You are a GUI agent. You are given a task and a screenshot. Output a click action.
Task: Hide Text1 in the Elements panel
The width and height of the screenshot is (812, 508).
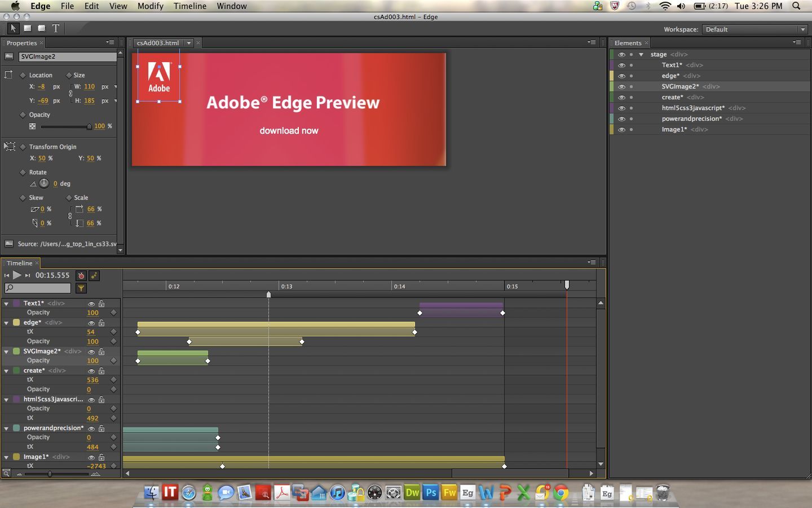(621, 65)
